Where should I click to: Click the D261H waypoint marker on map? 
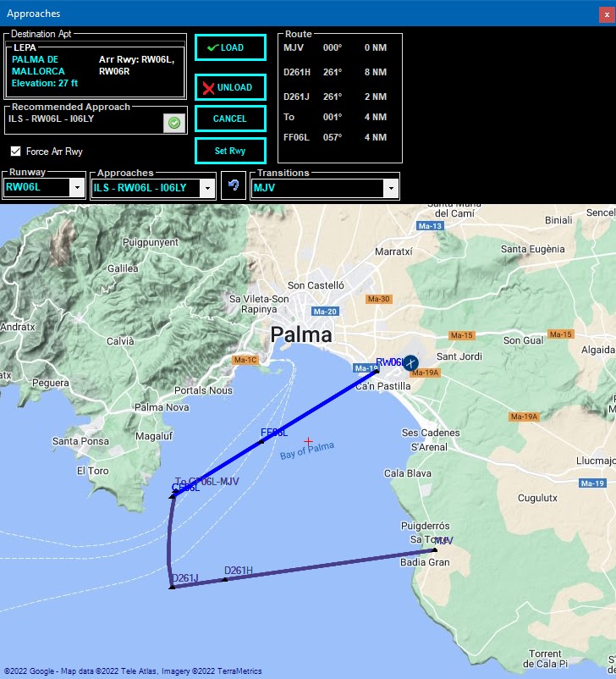[225, 579]
